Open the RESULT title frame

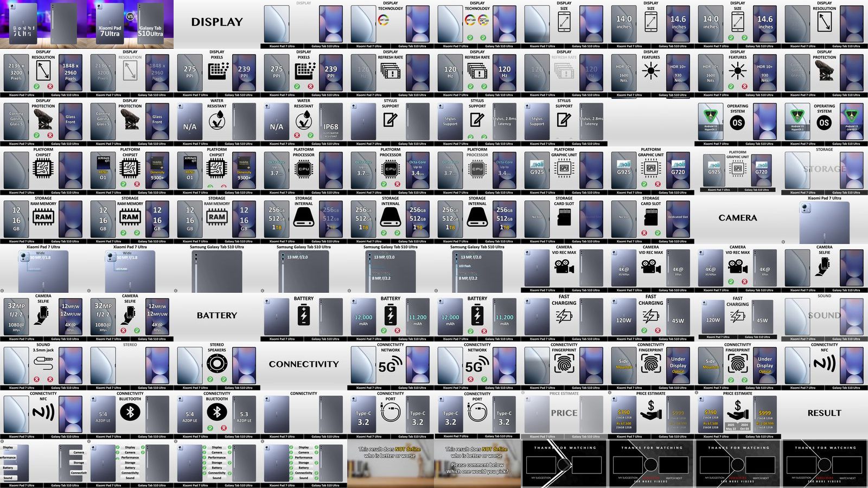[x=825, y=413]
